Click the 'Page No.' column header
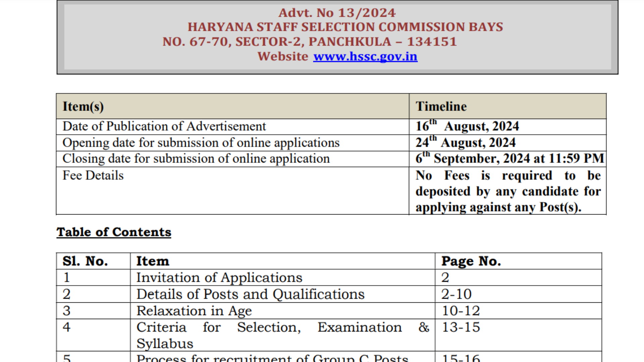The image size is (644, 362). coord(471,261)
